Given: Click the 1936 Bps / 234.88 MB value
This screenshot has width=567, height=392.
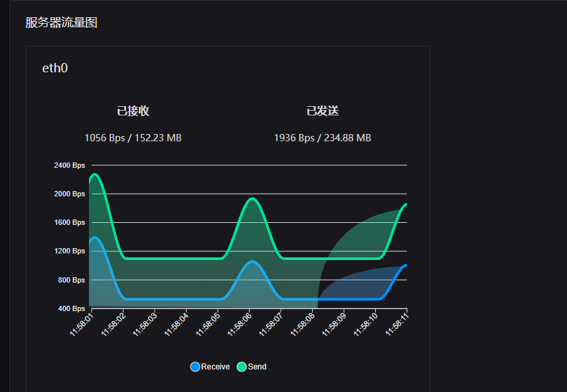Looking at the screenshot, I should point(323,138).
